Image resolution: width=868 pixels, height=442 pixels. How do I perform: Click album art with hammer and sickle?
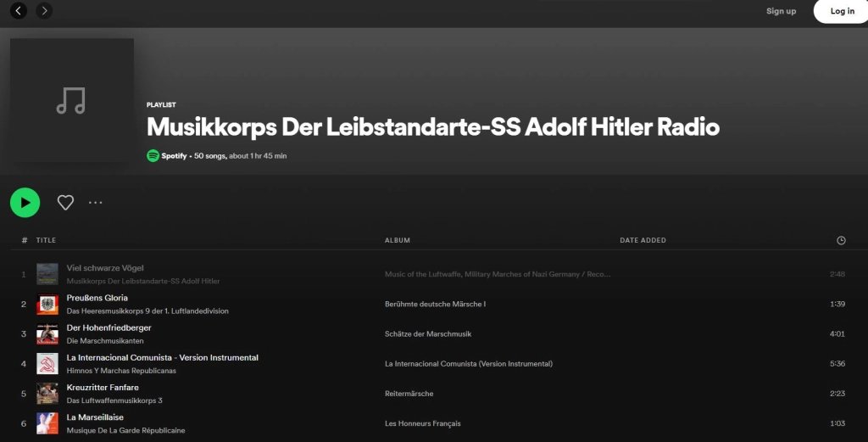tap(47, 364)
